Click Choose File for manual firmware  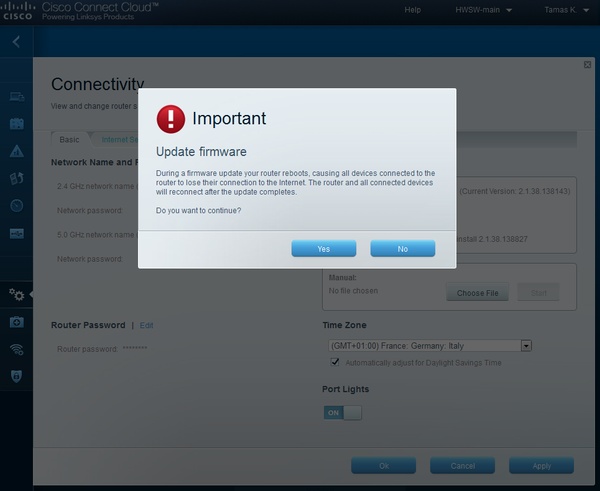click(x=477, y=293)
